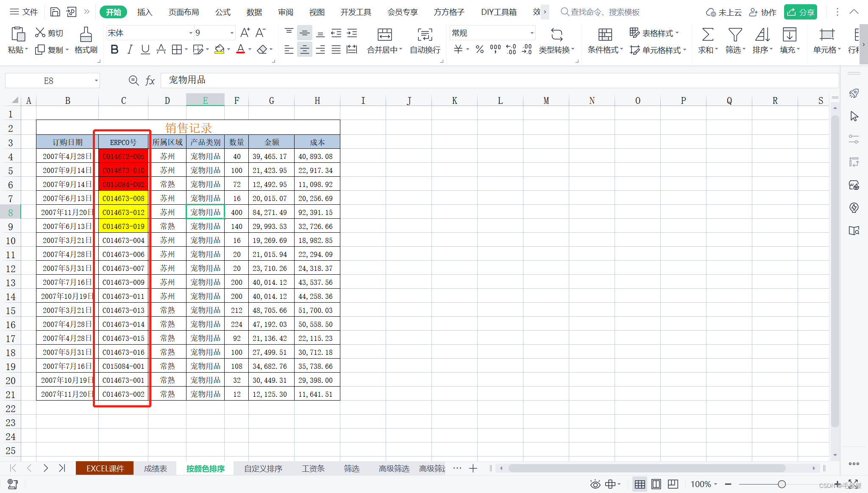Switch to page layout view in status bar
Screen dimensions: 868x493
(656, 484)
